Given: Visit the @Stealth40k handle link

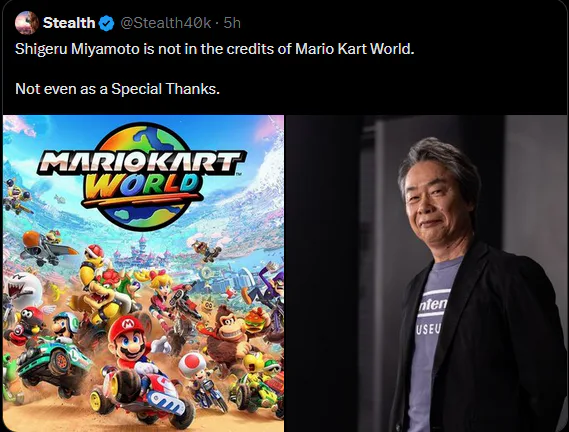Looking at the screenshot, I should coord(165,23).
